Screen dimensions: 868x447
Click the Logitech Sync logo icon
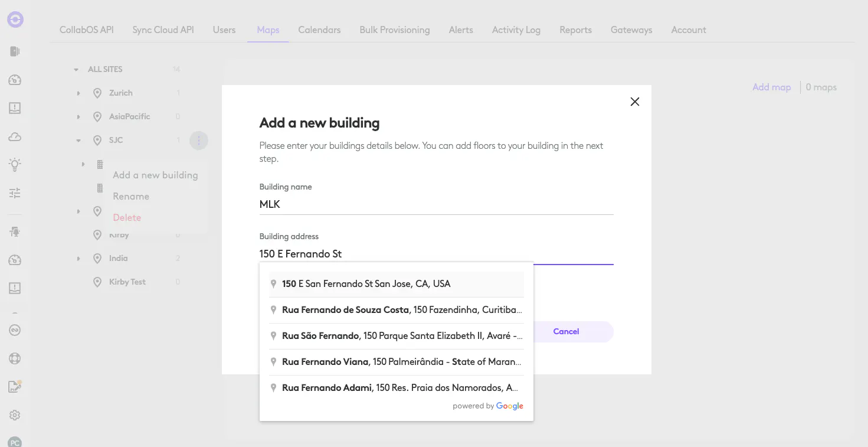coord(15,20)
